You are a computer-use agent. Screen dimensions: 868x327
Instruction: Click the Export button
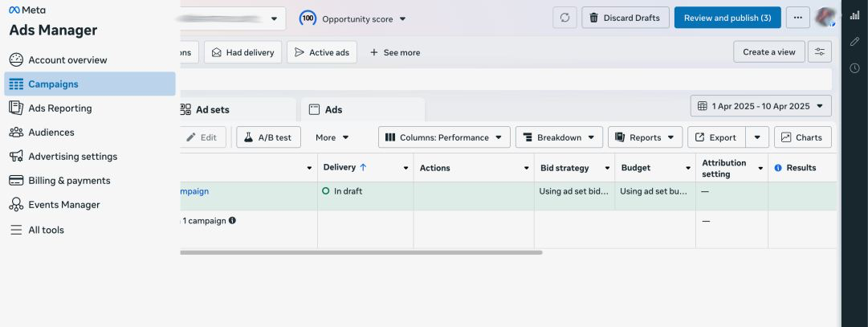tap(716, 137)
